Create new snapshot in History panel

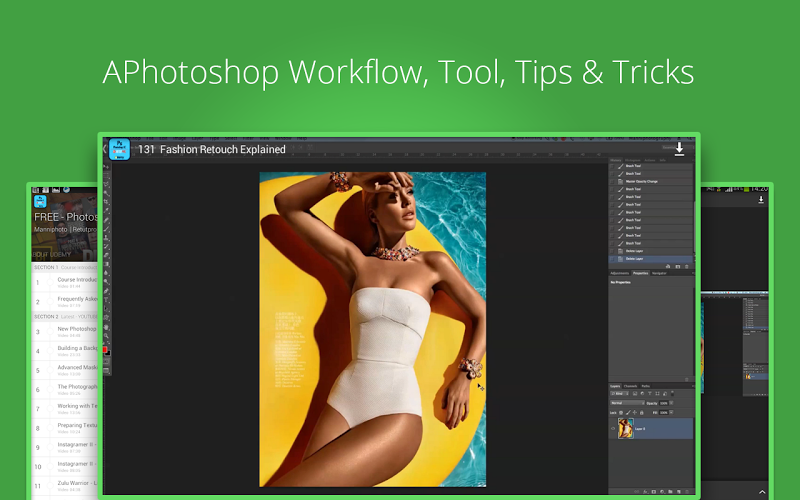coord(678,266)
